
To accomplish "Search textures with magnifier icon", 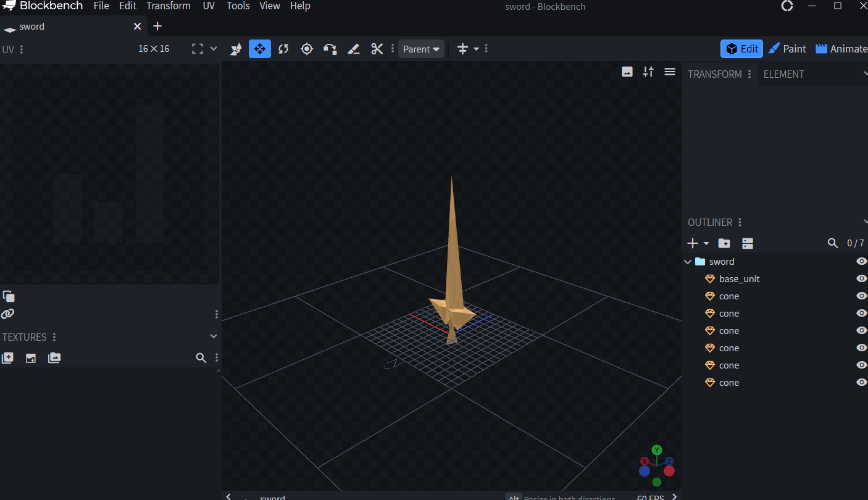I will pyautogui.click(x=201, y=357).
